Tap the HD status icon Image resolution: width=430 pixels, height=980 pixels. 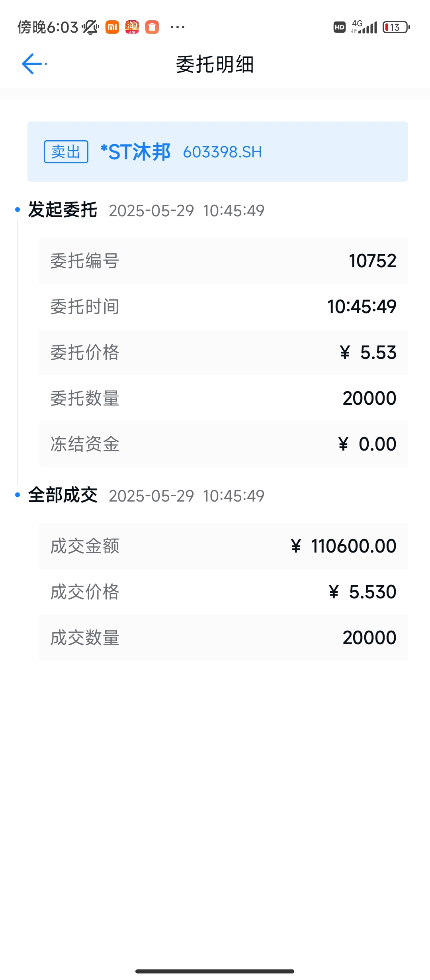click(x=340, y=27)
